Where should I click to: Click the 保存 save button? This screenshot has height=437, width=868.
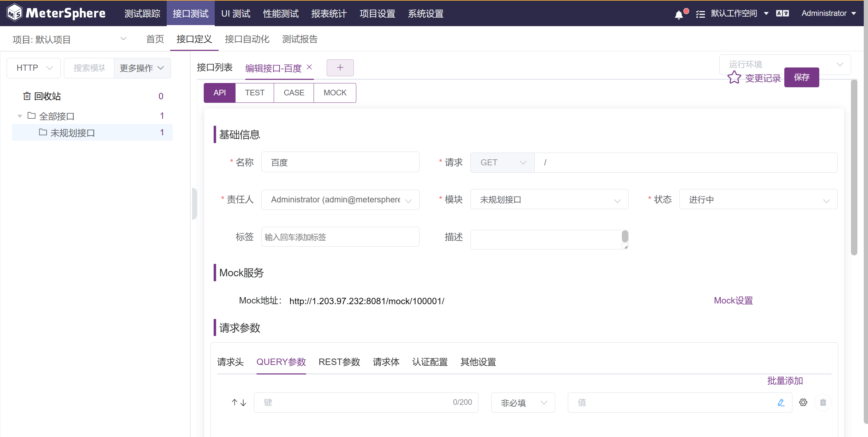point(801,77)
